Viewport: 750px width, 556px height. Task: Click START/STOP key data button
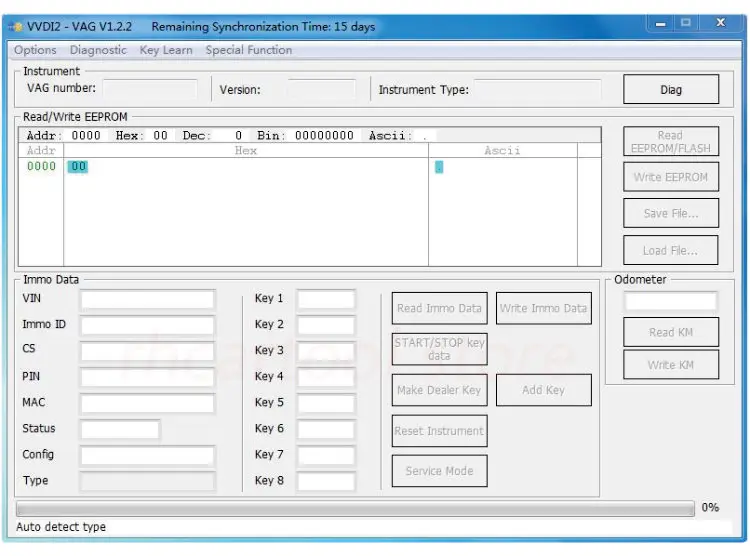click(x=440, y=349)
